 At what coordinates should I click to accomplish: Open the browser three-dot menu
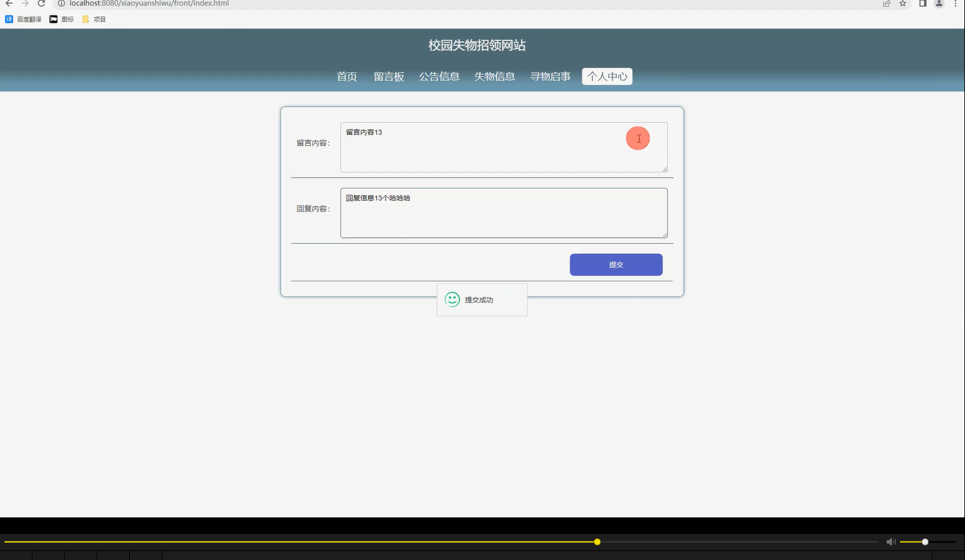955,3
